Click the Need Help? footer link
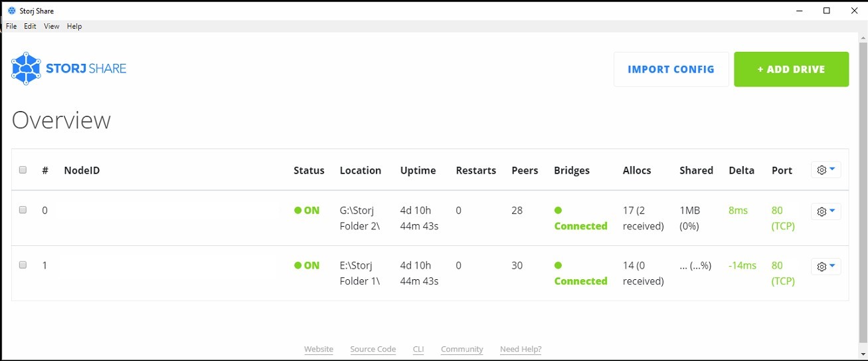The width and height of the screenshot is (868, 361). pos(521,349)
